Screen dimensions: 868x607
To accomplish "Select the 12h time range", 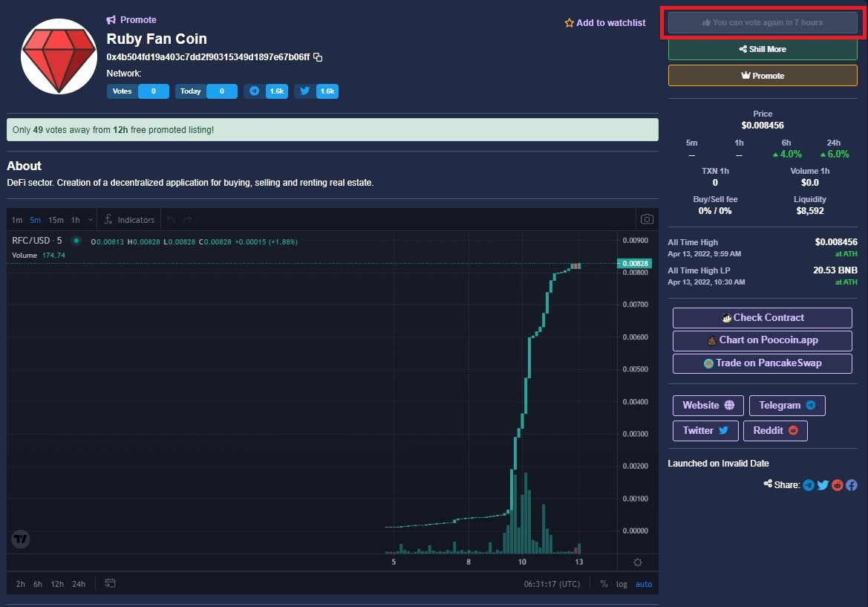I will (57, 584).
